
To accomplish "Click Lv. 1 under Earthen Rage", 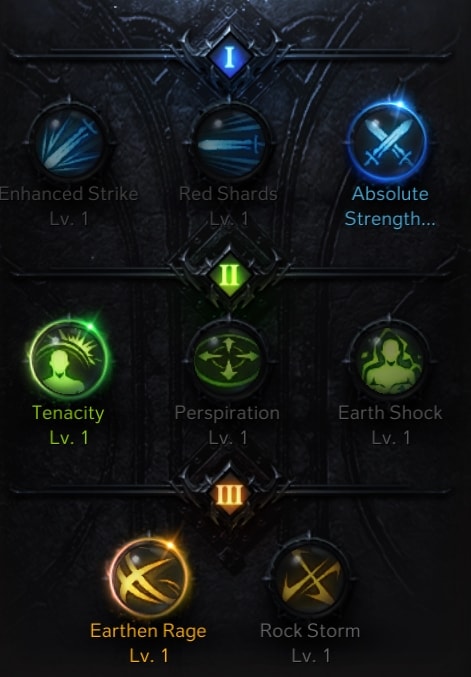I will click(x=149, y=656).
